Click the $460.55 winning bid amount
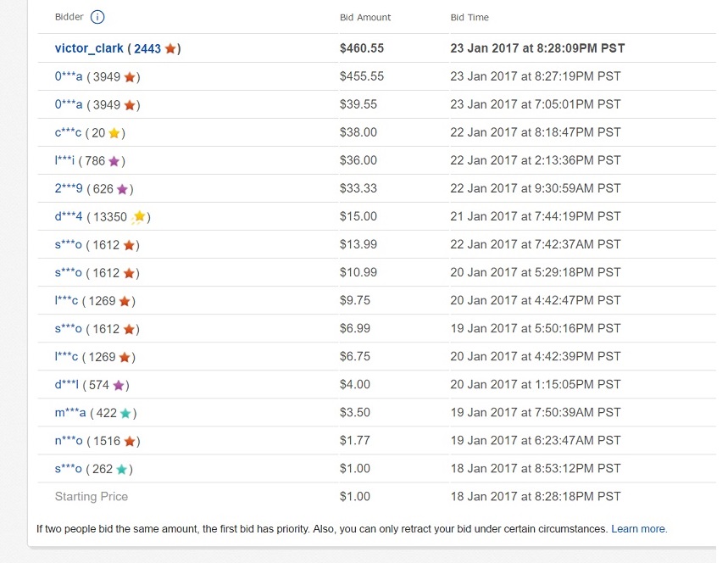 coord(362,48)
